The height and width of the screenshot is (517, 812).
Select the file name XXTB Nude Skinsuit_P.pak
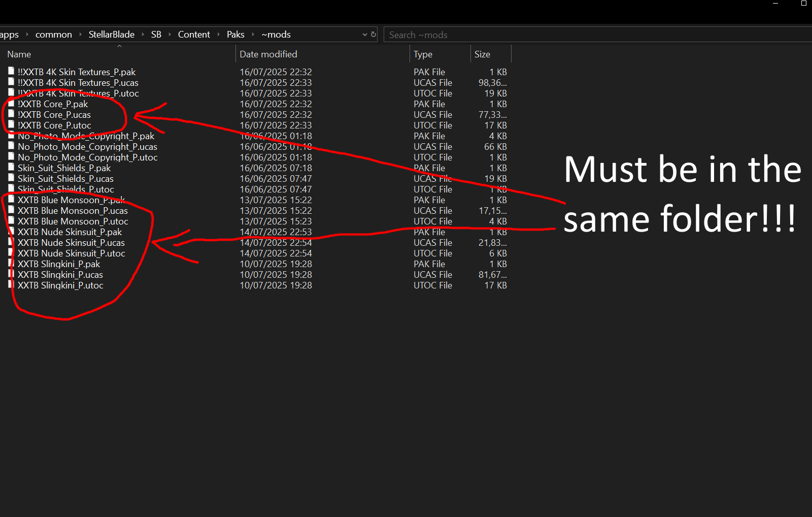click(70, 232)
